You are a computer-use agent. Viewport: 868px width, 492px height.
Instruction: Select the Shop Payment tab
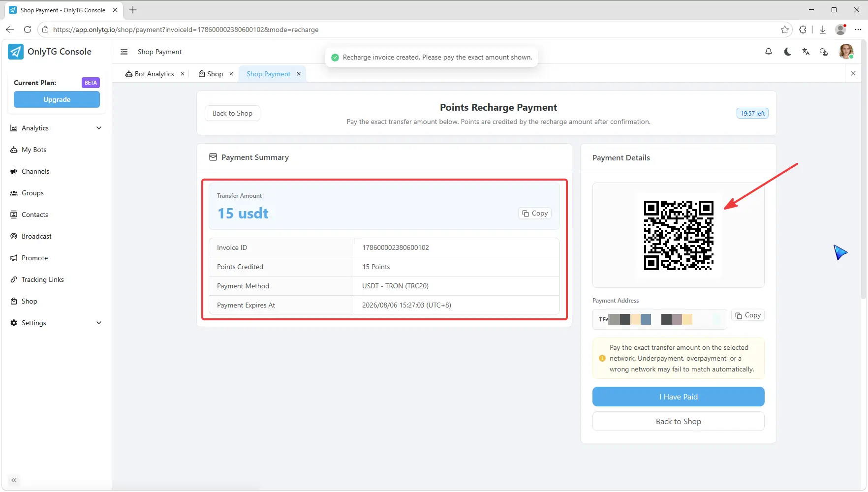point(269,74)
